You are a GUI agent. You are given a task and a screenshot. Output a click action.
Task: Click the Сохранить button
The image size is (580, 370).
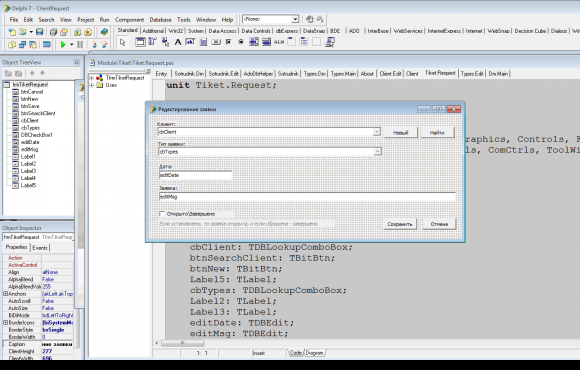[x=400, y=224]
